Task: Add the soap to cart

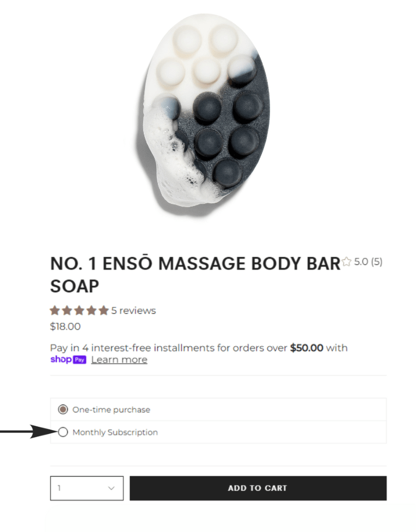Action: point(258,488)
